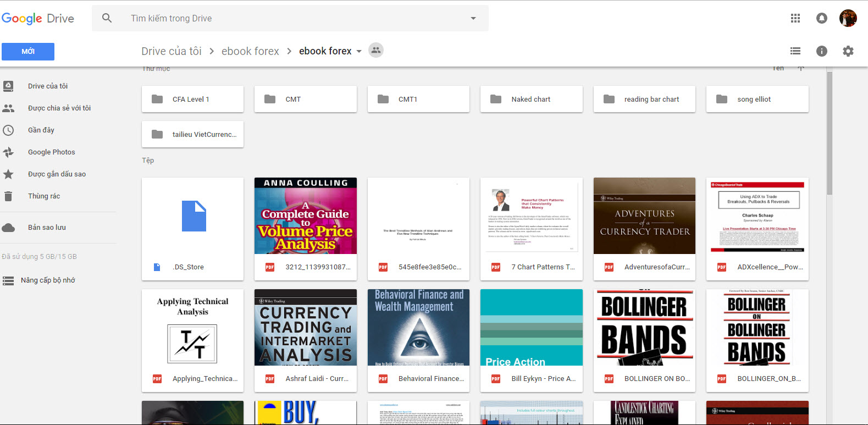Click the MỚI button
The width and height of the screenshot is (868, 425).
pos(28,52)
